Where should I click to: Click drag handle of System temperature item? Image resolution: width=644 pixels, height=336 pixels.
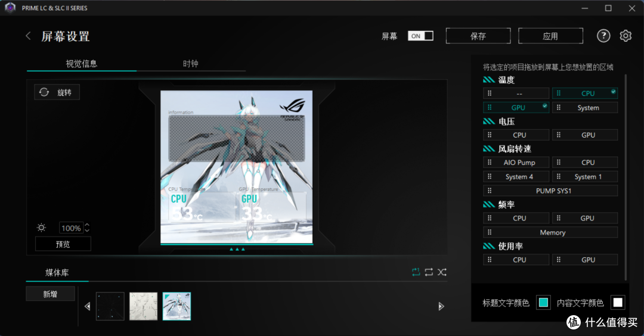(x=558, y=107)
